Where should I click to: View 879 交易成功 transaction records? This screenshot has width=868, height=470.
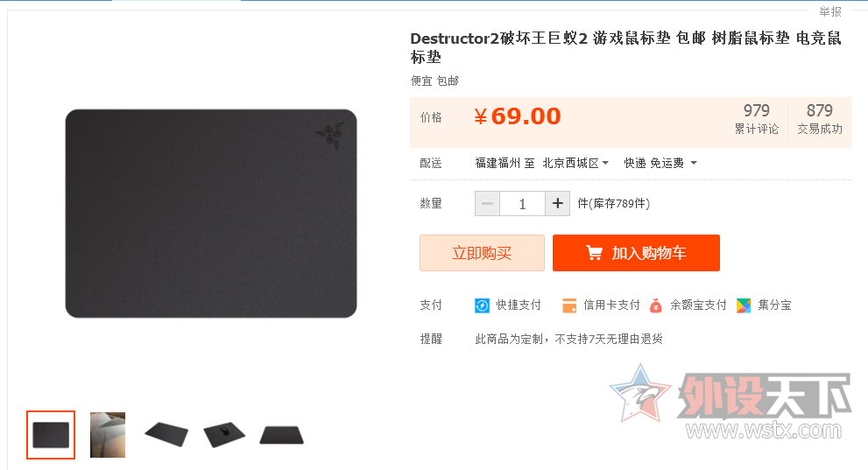point(820,119)
